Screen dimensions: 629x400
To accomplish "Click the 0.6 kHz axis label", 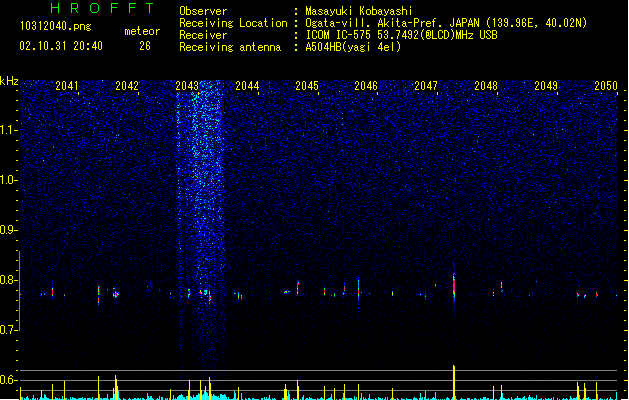I will [x=9, y=380].
